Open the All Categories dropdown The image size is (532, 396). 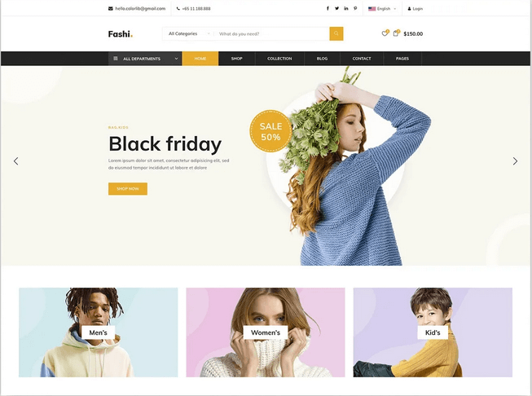pyautogui.click(x=189, y=33)
